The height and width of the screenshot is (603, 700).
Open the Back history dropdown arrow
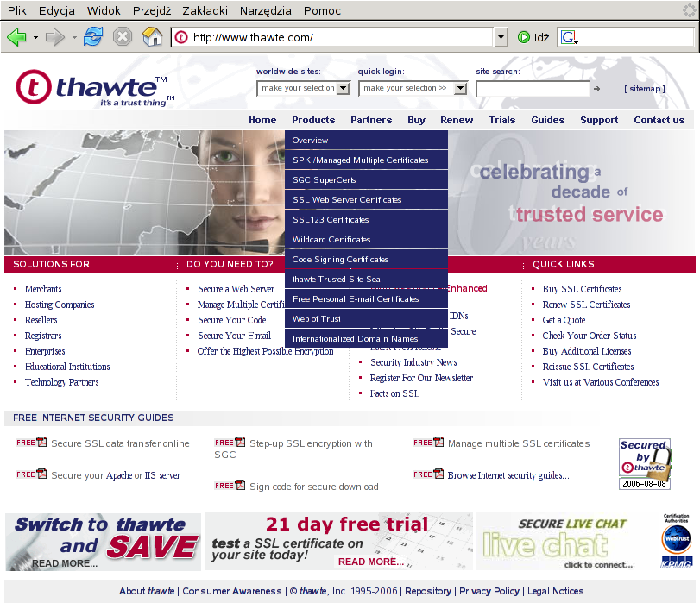36,37
